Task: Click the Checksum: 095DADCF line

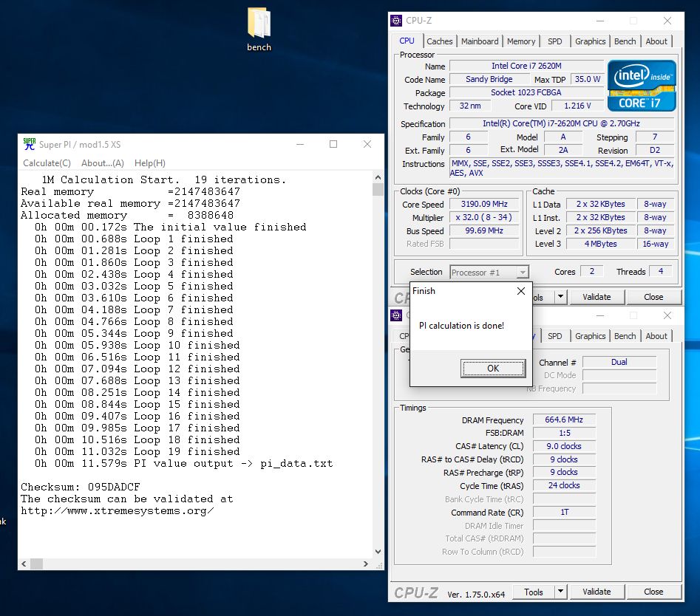Action: [x=81, y=487]
